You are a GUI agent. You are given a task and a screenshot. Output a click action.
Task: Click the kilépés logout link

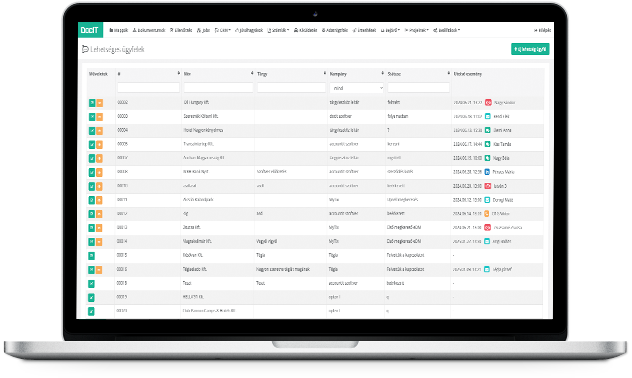pos(543,30)
